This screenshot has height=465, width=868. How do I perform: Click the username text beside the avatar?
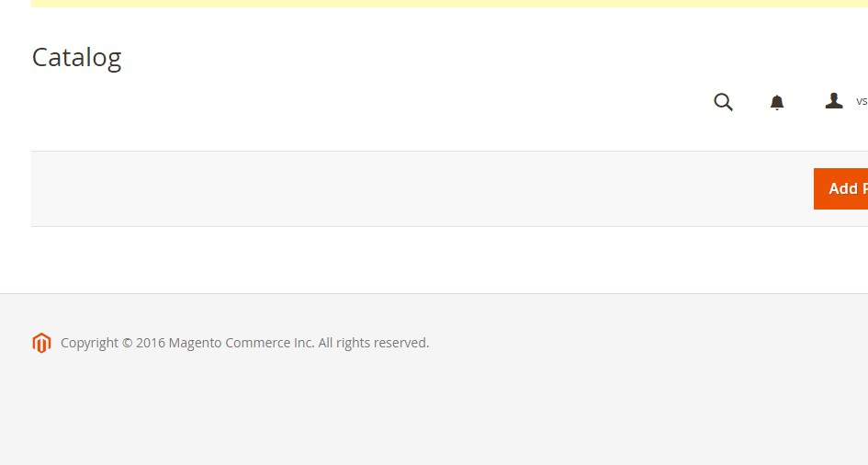pyautogui.click(x=862, y=101)
